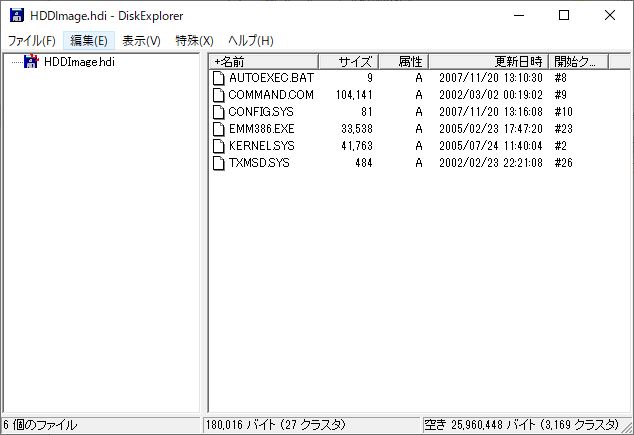Click the 開始ク... column header
The height and width of the screenshot is (435, 634).
(x=578, y=61)
